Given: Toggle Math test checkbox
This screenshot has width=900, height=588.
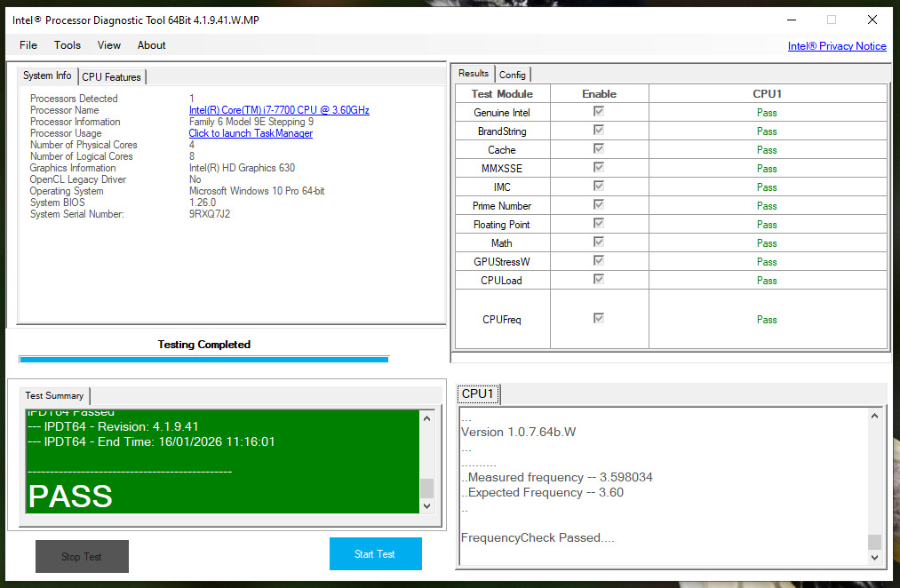Looking at the screenshot, I should tap(599, 242).
